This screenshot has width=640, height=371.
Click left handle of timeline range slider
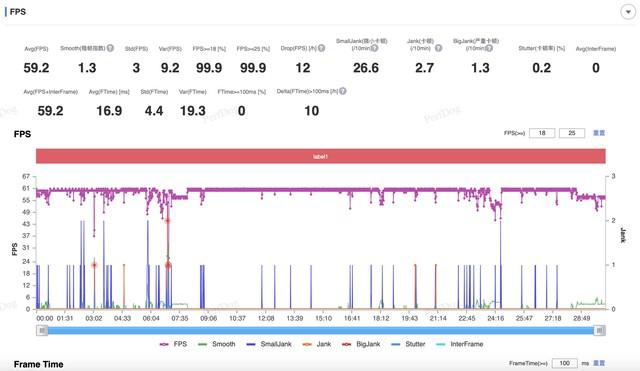(x=42, y=331)
